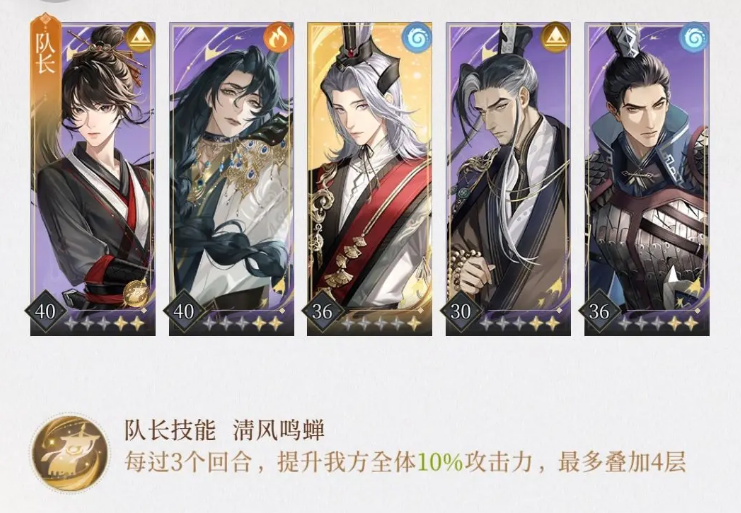Select the armored character in blue collar
Viewport: 741px width, 513px height.
point(647,179)
